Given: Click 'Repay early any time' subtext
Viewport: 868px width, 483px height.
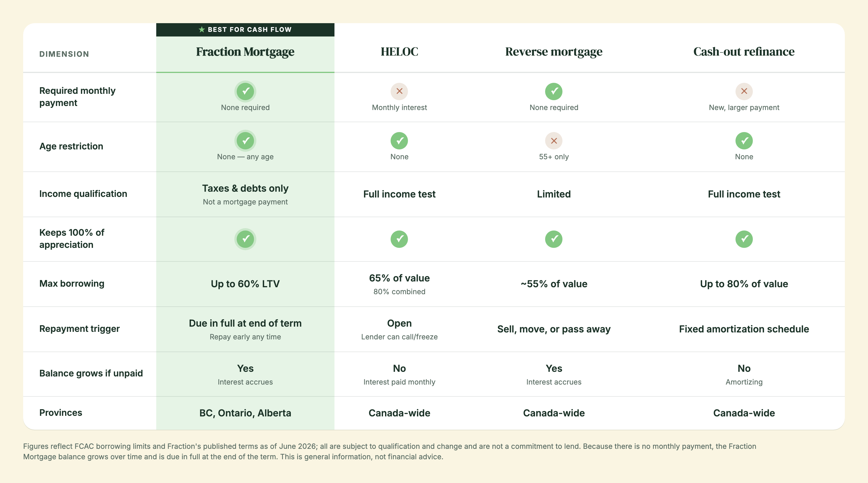Looking at the screenshot, I should tap(245, 336).
